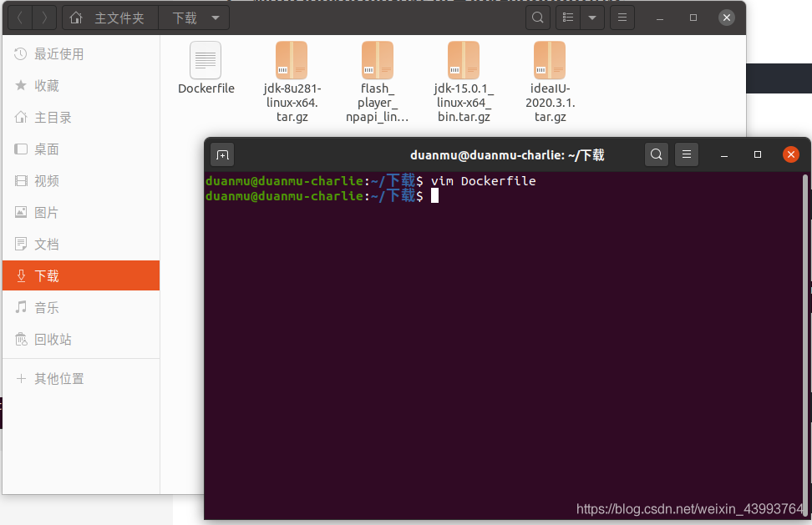Click the terminal cursor prompt line
The image size is (812, 525).
click(x=322, y=195)
